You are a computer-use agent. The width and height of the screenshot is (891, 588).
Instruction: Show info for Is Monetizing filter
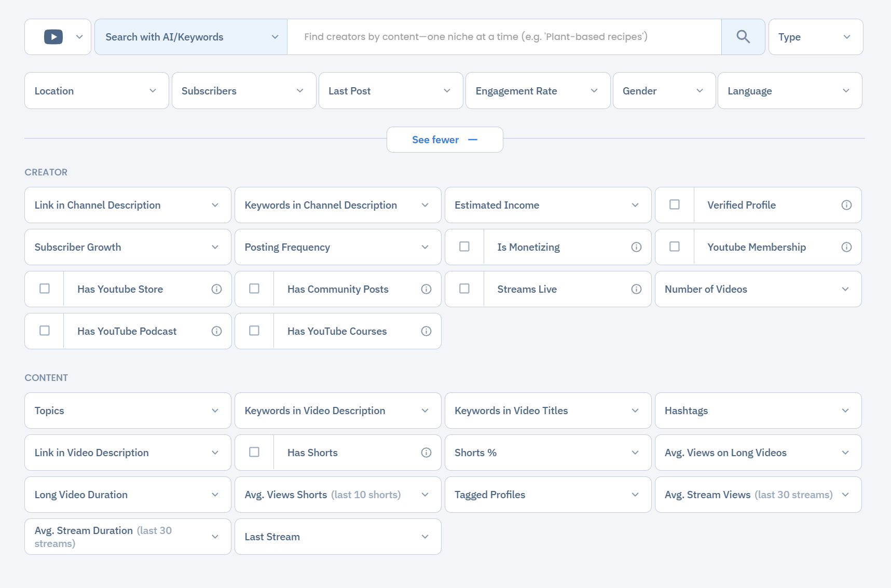click(636, 247)
